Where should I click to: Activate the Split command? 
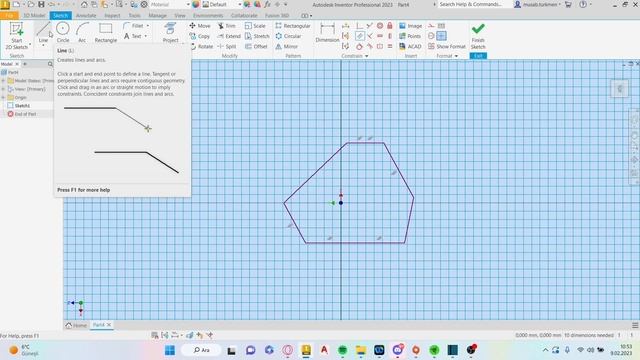[x=227, y=47]
